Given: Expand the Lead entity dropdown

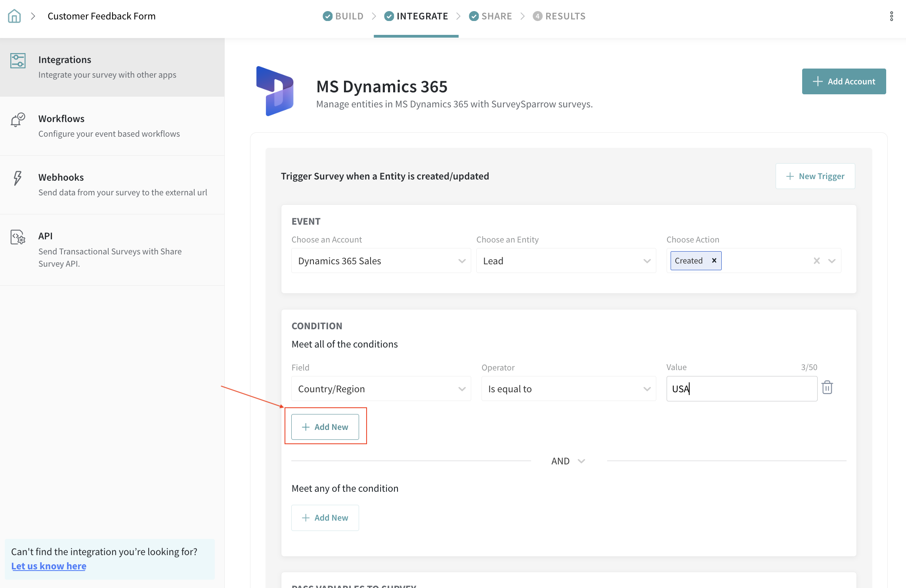Looking at the screenshot, I should (x=566, y=261).
